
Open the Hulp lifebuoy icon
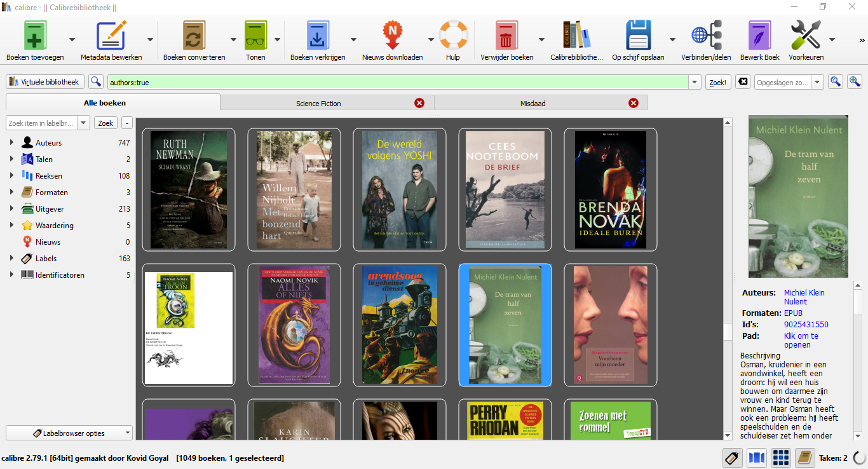point(453,36)
